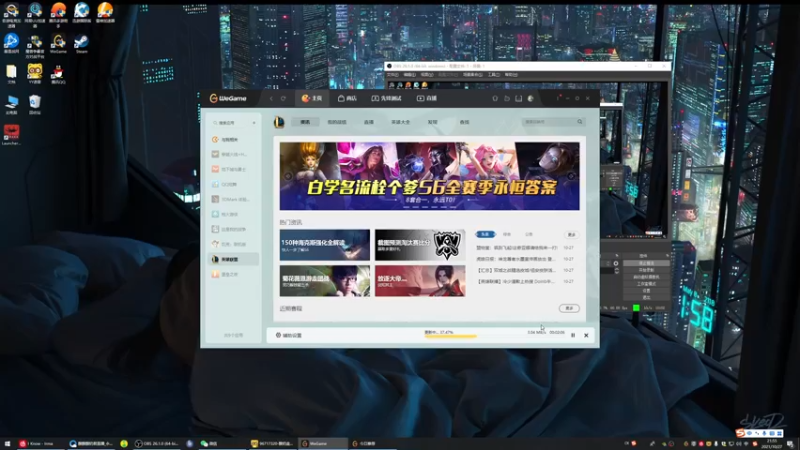
Task: Click the League of Legends logo above the news
Action: pos(279,122)
